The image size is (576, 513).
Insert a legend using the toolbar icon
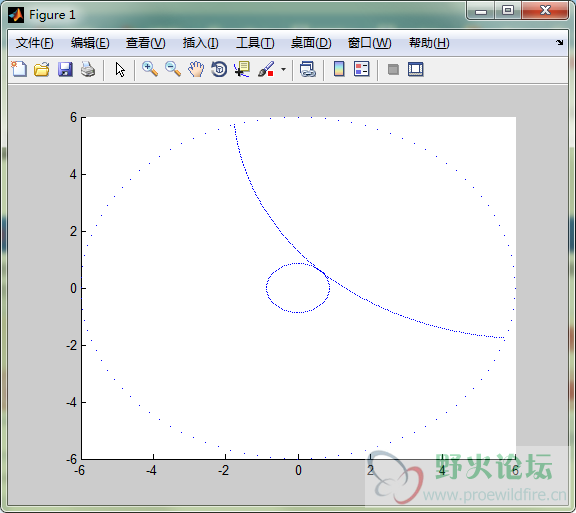pos(362,69)
